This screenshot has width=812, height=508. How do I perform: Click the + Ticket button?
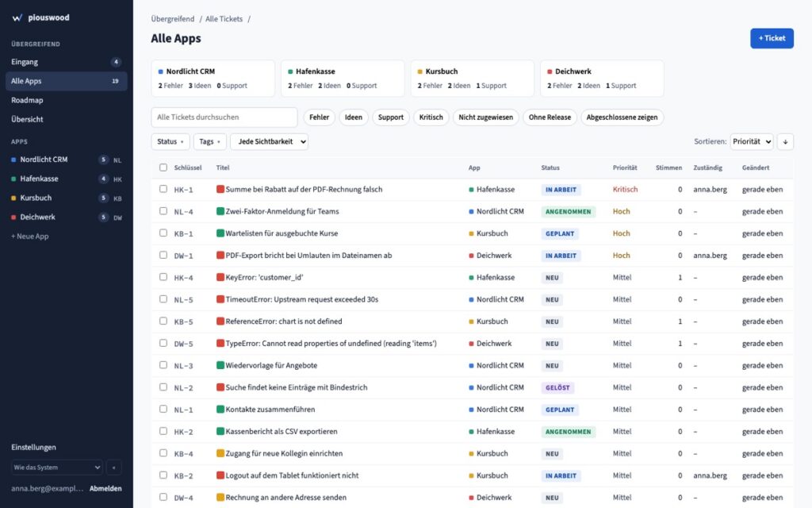[x=772, y=38]
